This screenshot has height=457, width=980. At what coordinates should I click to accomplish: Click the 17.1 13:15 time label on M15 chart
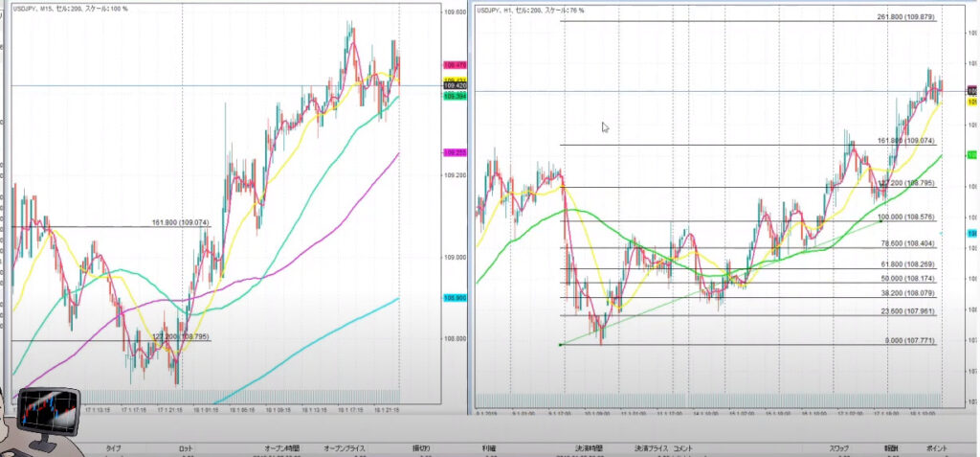click(x=99, y=410)
